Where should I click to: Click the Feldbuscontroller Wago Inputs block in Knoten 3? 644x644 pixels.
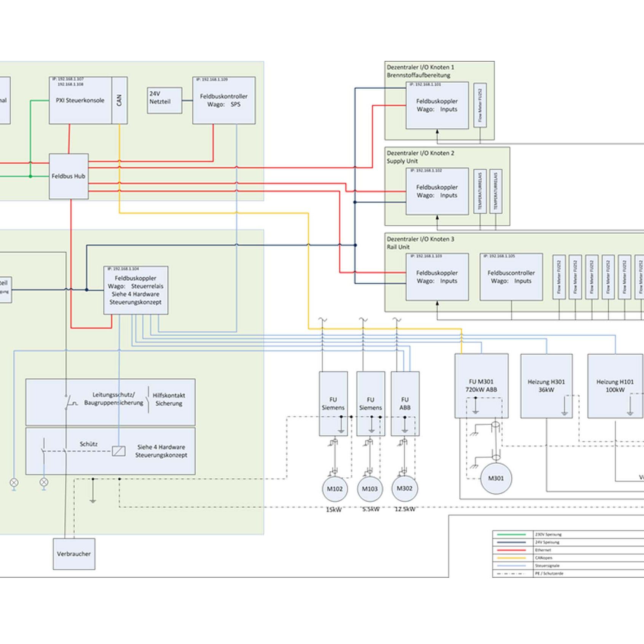511,277
